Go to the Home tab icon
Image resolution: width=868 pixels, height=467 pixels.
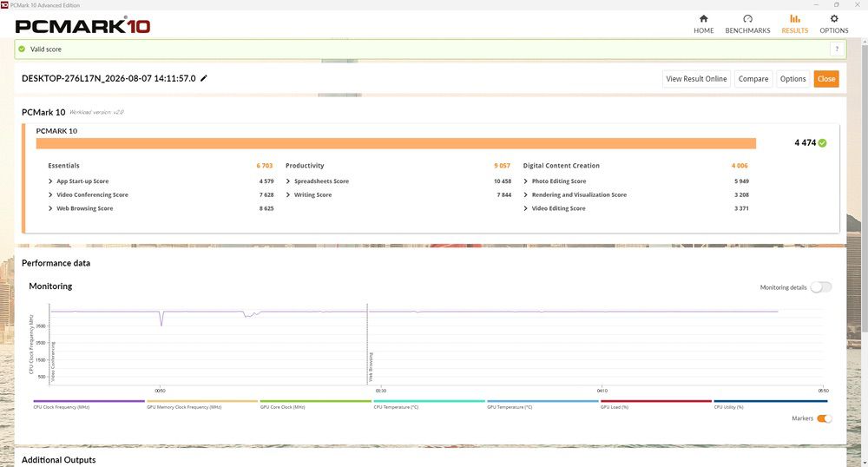[x=704, y=19]
